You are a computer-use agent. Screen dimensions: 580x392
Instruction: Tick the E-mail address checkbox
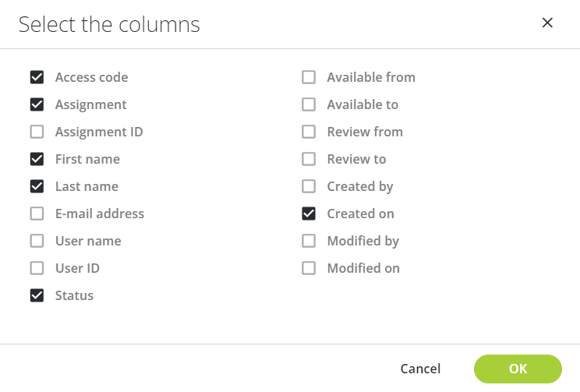[x=37, y=214]
